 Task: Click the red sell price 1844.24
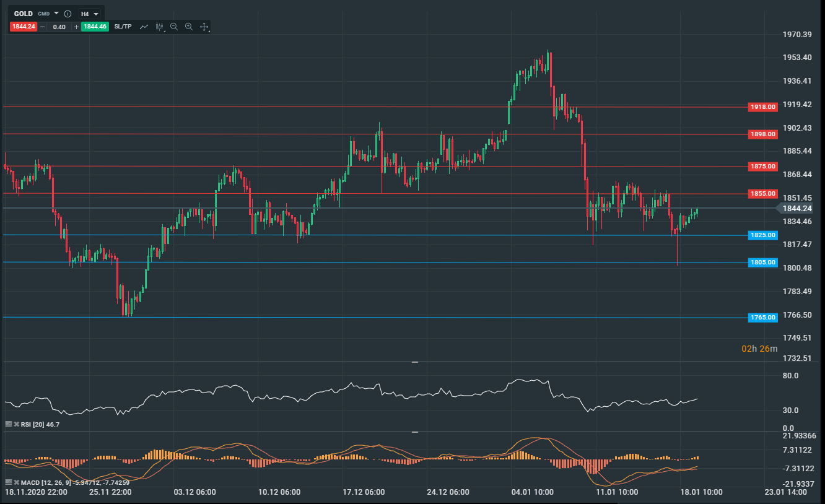pyautogui.click(x=23, y=27)
